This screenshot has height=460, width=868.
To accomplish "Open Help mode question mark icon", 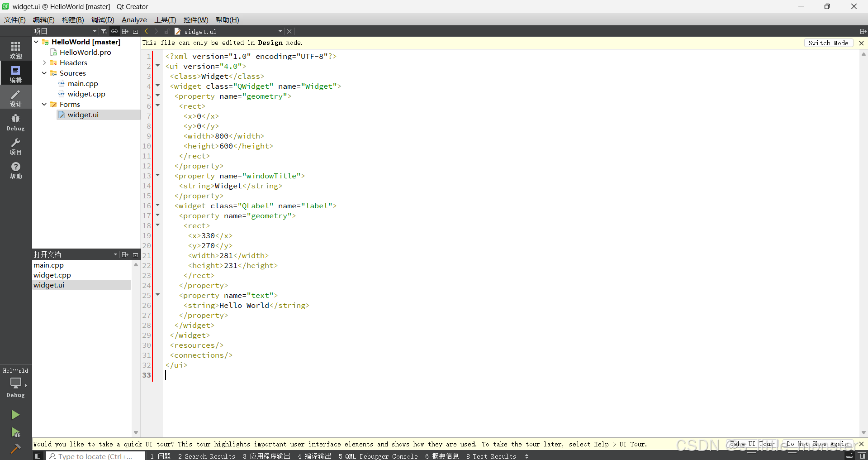I will pyautogui.click(x=16, y=170).
